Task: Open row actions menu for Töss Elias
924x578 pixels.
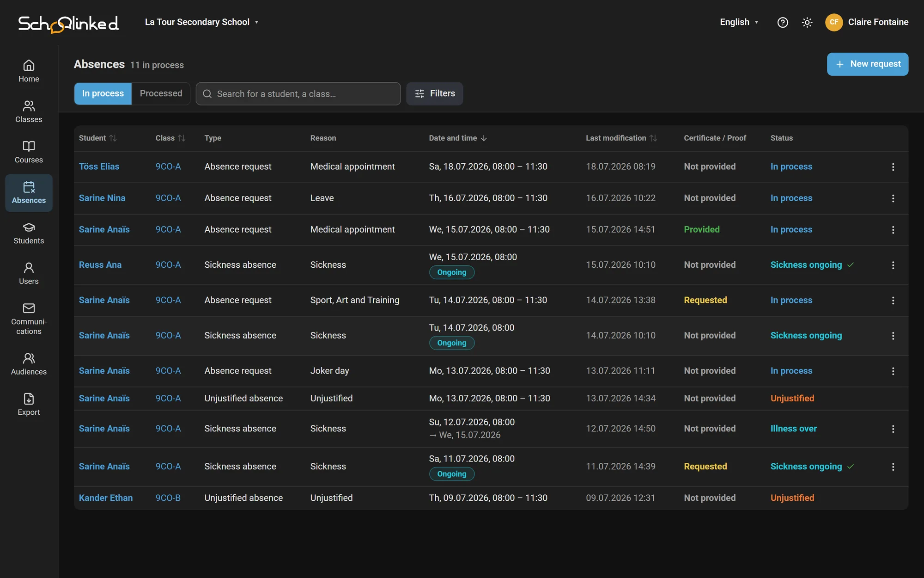Action: click(x=893, y=167)
